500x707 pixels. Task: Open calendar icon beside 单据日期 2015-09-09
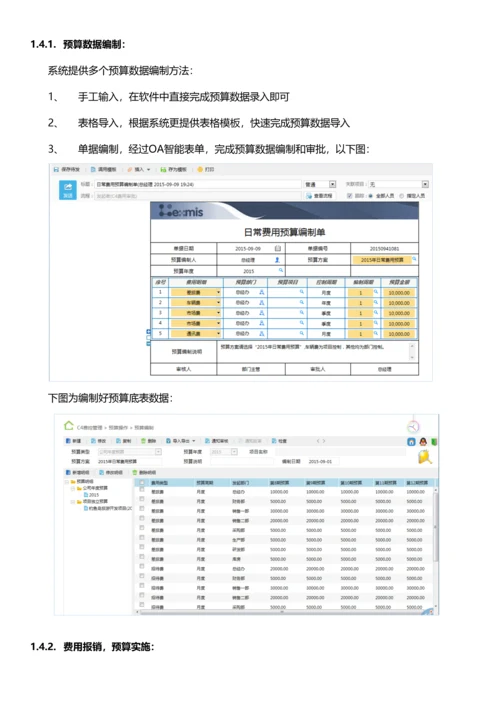pyautogui.click(x=278, y=248)
